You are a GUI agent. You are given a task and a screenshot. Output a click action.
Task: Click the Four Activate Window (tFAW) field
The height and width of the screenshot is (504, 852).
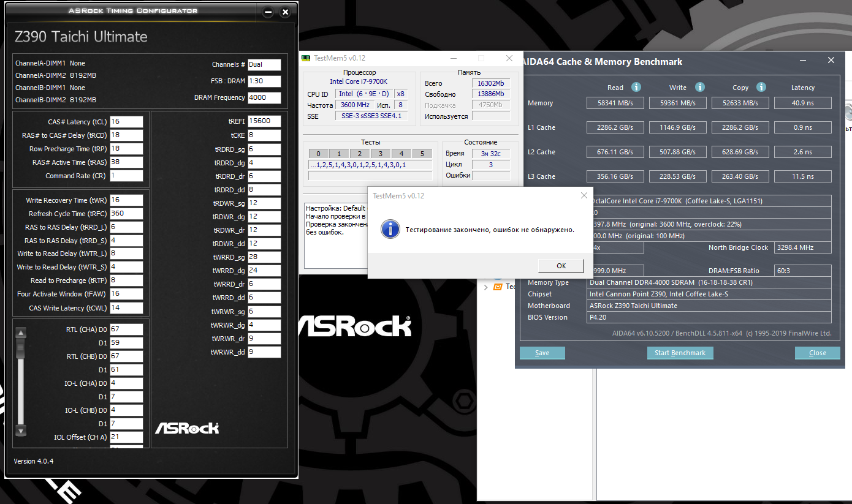pos(126,294)
